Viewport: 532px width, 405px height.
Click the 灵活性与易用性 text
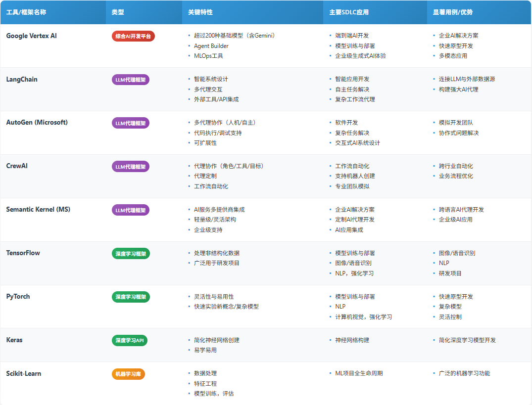click(x=214, y=297)
